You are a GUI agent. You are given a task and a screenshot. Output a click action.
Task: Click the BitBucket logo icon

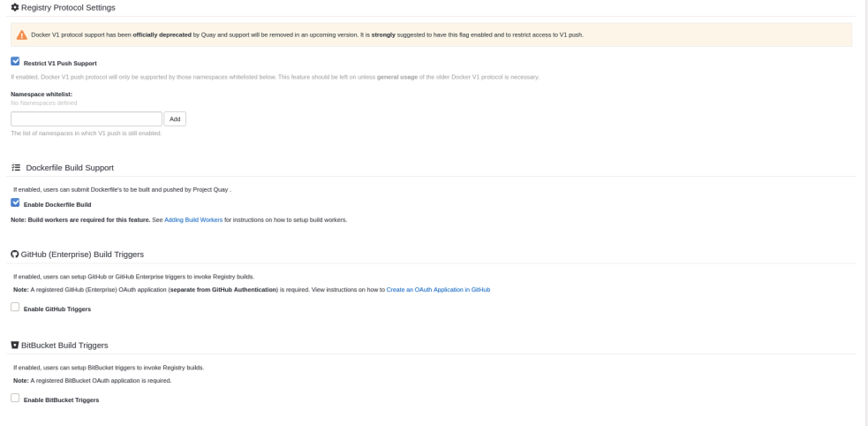[x=15, y=346]
